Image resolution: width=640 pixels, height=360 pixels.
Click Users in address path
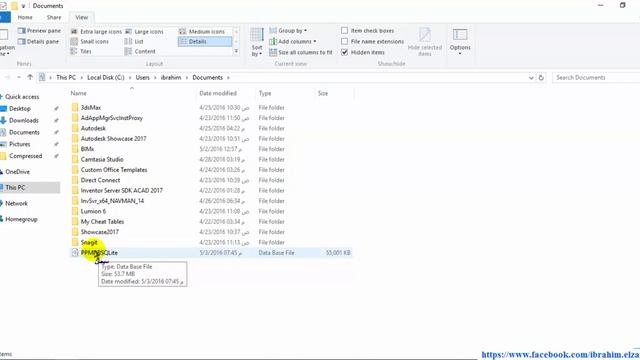point(142,78)
